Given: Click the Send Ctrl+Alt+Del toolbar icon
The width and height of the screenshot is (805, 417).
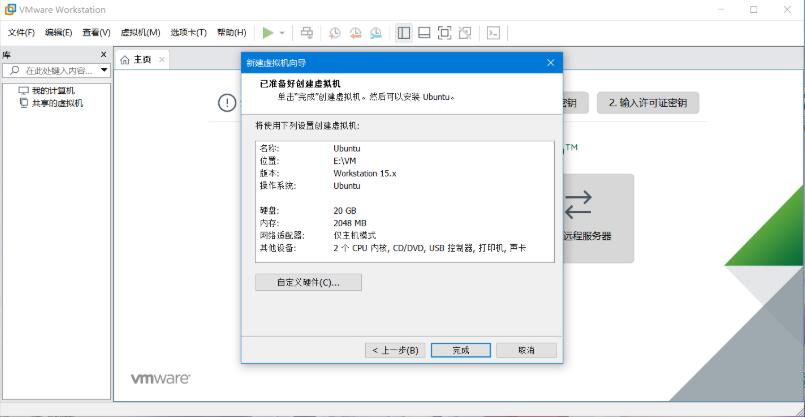Looking at the screenshot, I should click(x=306, y=33).
